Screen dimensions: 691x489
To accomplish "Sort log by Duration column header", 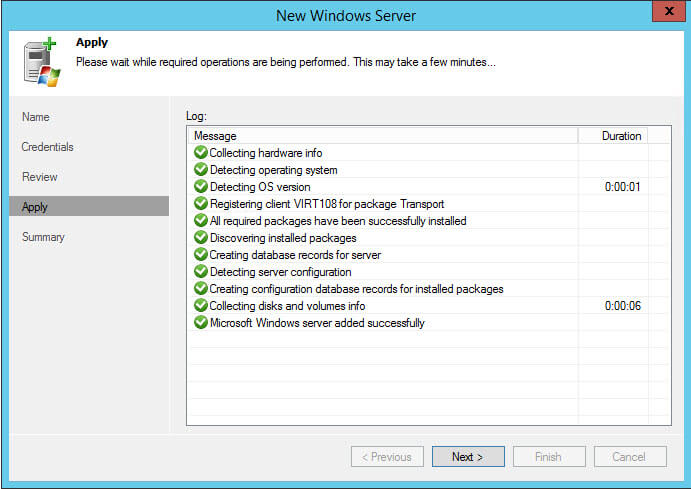I will (x=620, y=136).
